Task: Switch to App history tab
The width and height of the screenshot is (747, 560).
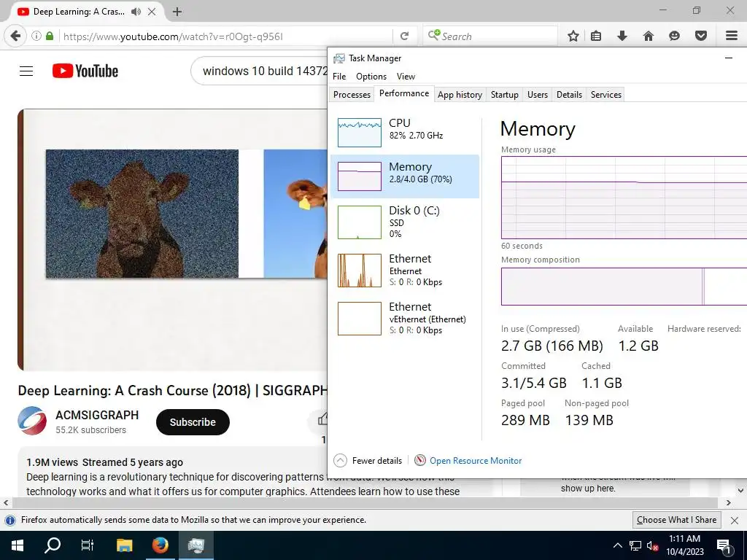Action: pyautogui.click(x=460, y=94)
